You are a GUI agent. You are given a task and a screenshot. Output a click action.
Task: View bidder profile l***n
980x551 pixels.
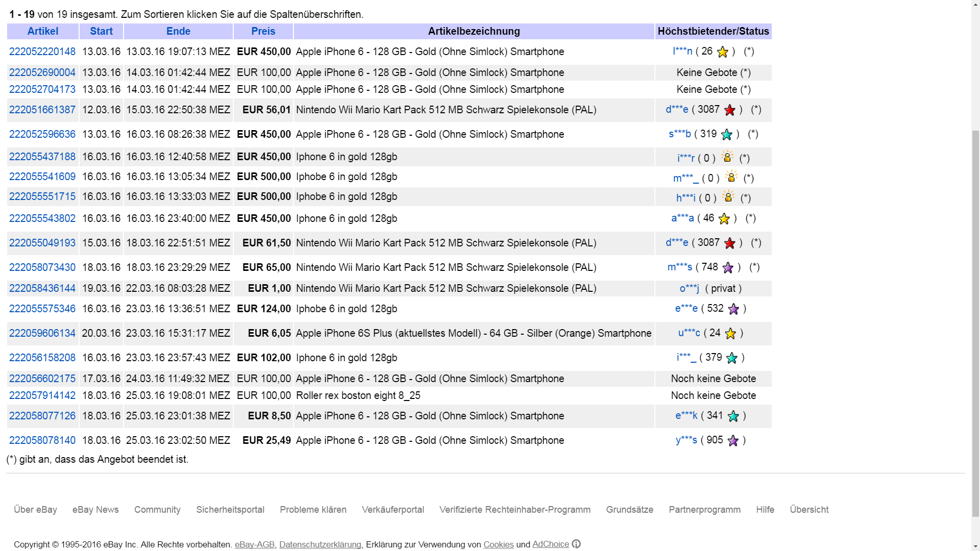pos(682,51)
